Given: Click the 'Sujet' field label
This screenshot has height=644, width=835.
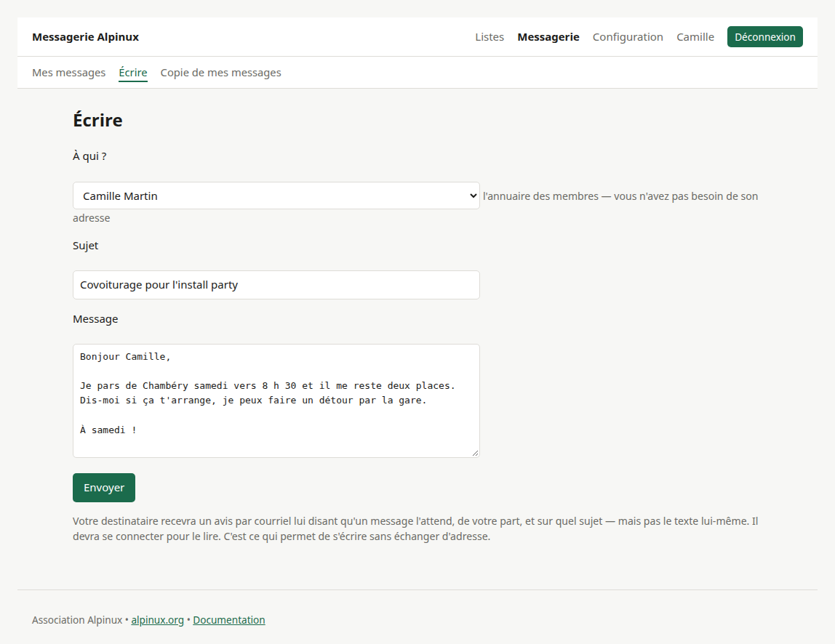Looking at the screenshot, I should (x=85, y=246).
